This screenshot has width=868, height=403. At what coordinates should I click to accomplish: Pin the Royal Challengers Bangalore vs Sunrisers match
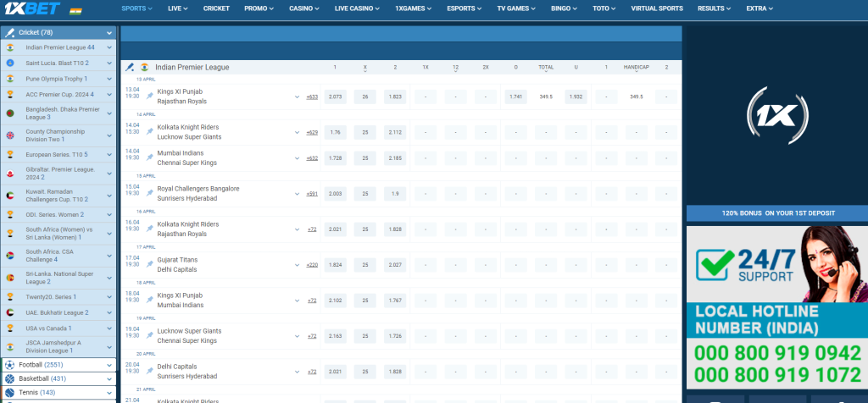click(149, 193)
